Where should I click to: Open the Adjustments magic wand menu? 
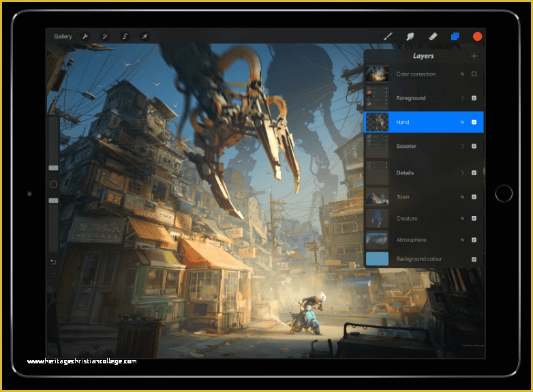tap(105, 36)
